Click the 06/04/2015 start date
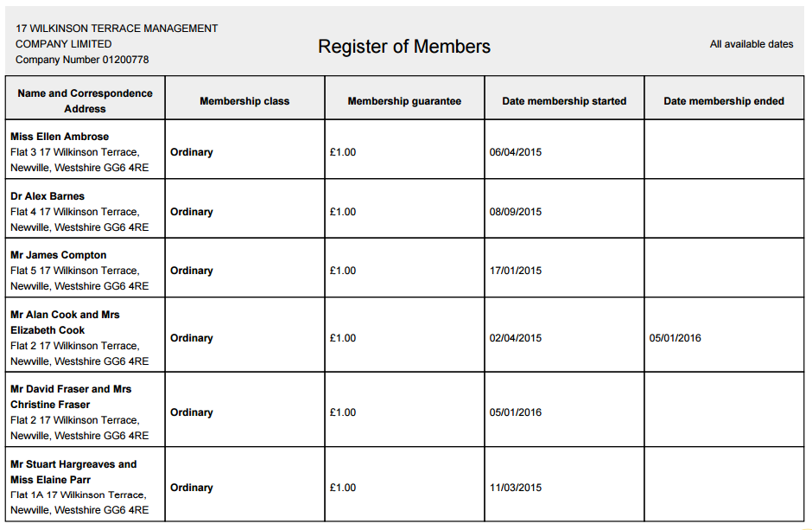The height and width of the screenshot is (530, 812). click(516, 152)
